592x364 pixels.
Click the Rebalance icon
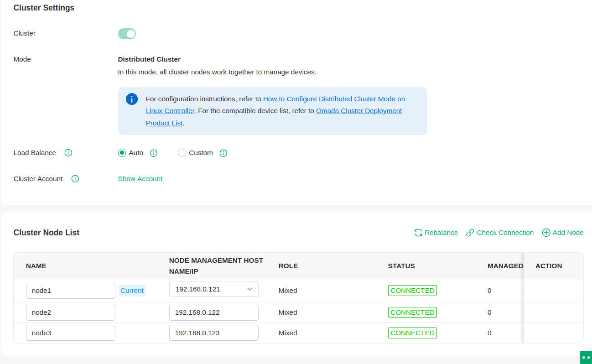coord(418,233)
